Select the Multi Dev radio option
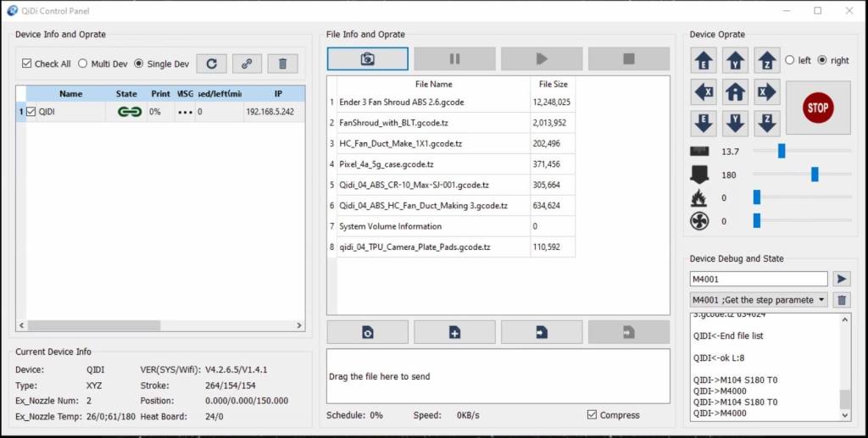The width and height of the screenshot is (868, 438). [82, 64]
